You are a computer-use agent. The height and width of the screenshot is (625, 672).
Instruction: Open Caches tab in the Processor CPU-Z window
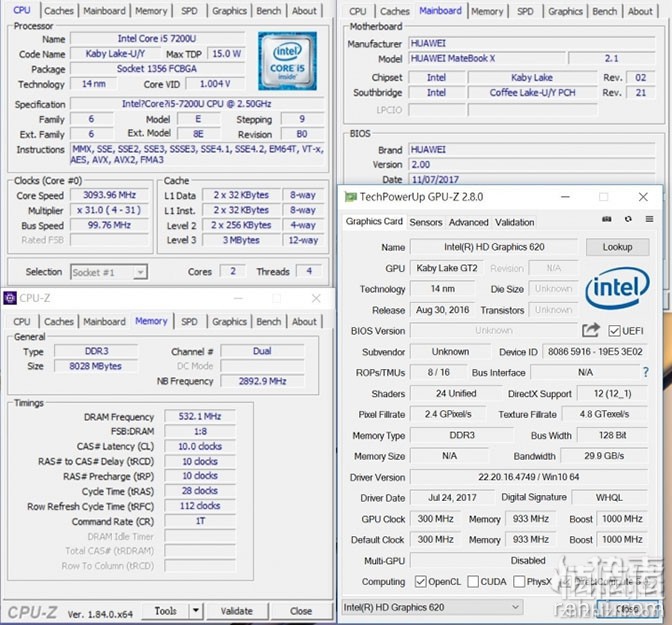tap(59, 11)
